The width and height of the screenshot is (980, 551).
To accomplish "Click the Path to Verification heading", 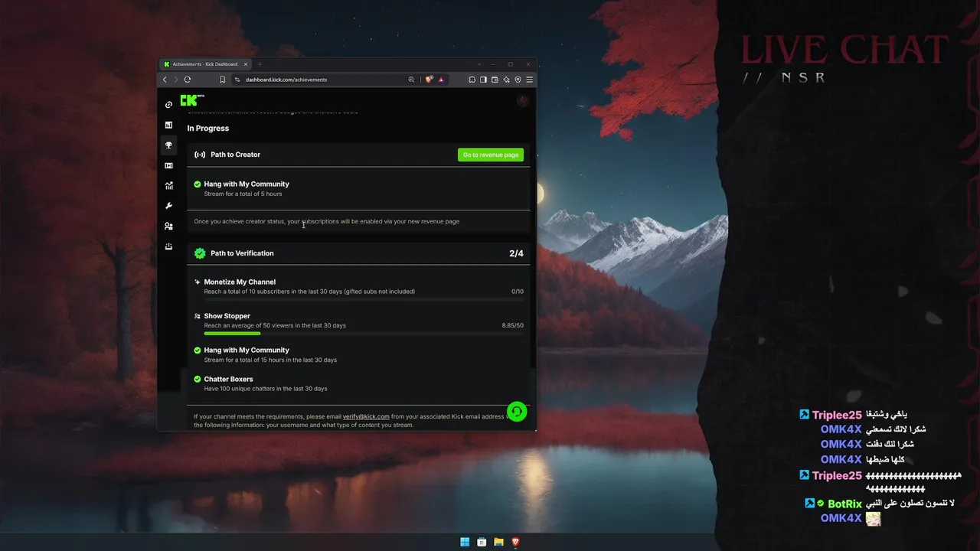I will pyautogui.click(x=242, y=253).
